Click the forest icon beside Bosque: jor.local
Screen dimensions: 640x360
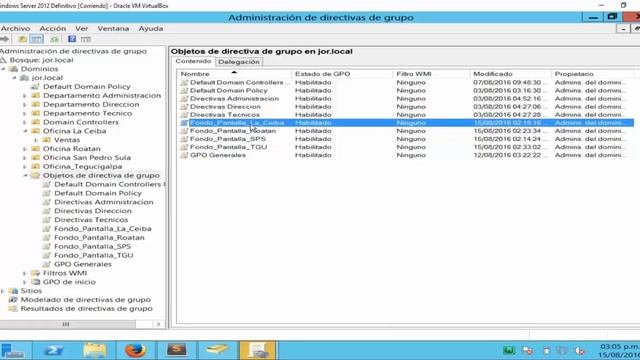coord(4,60)
